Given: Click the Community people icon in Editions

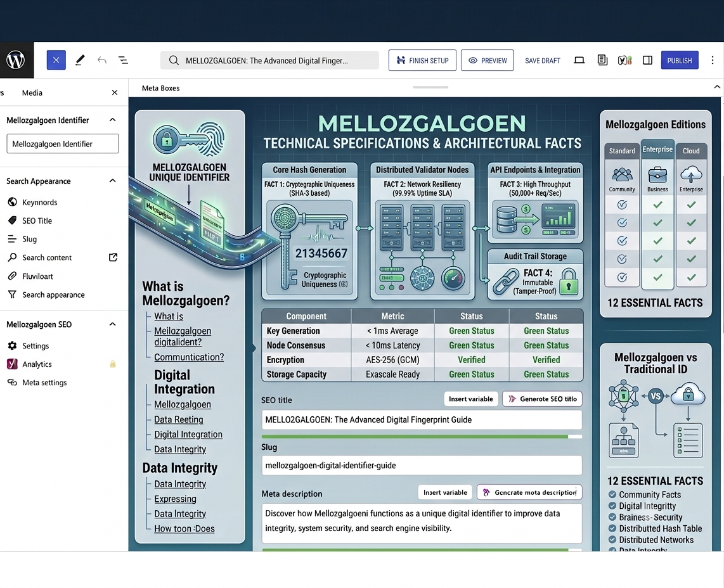Looking at the screenshot, I should [622, 175].
